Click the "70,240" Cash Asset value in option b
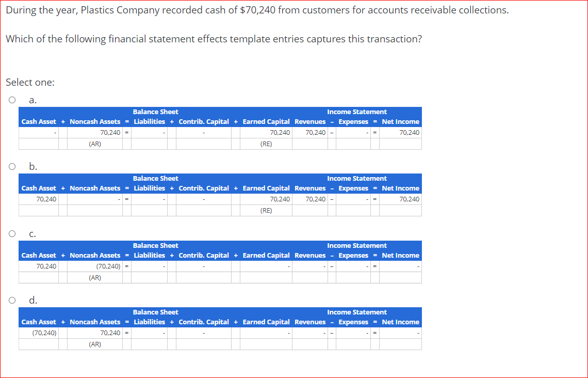This screenshot has width=588, height=378. point(45,199)
